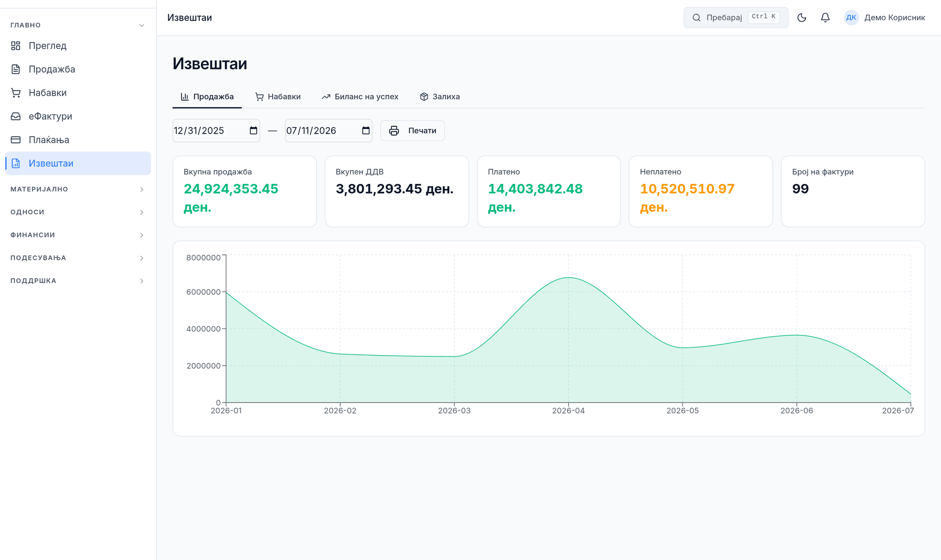Click the Пребарај search field
The height and width of the screenshot is (560, 941).
coord(736,17)
